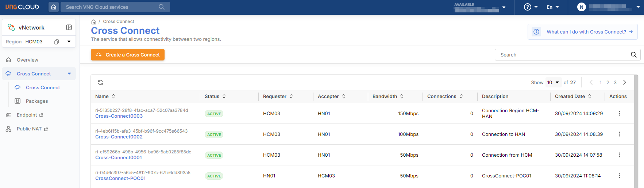Collapse the vNetwork sidebar panel icon
644x188 pixels.
pyautogui.click(x=69, y=27)
